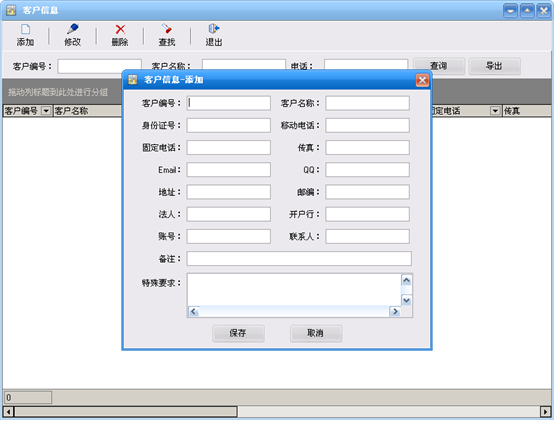This screenshot has width=555, height=421.
Task: Click the 取消 (Cancel) button
Action: pyautogui.click(x=316, y=333)
